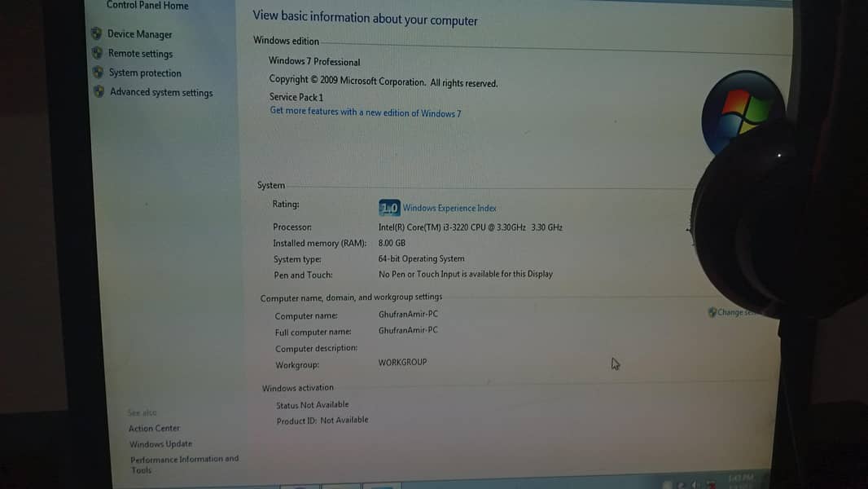The height and width of the screenshot is (489, 868).
Task: Click the Advanced system settings shield icon
Action: (x=99, y=91)
